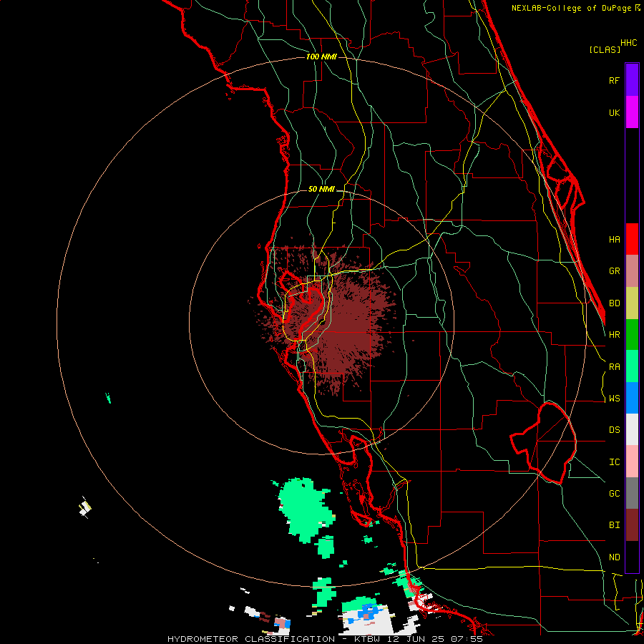644x644 pixels.
Task: Click the RA bright green legend swatch
Action: pos(632,366)
